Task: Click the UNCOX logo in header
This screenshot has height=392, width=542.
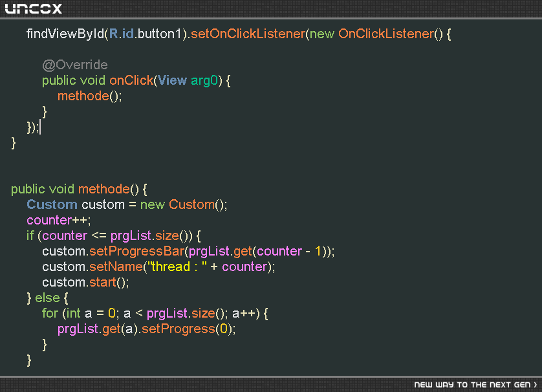Action: point(33,8)
